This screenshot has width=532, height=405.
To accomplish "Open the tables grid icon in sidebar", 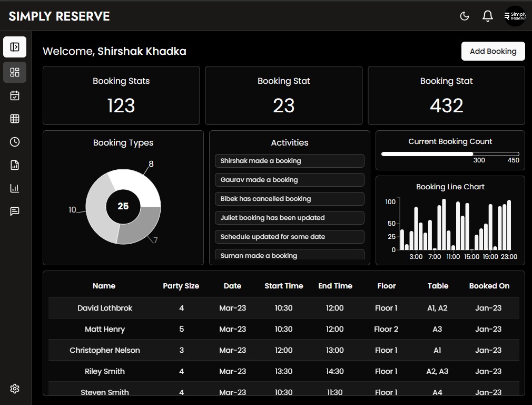I will click(15, 119).
